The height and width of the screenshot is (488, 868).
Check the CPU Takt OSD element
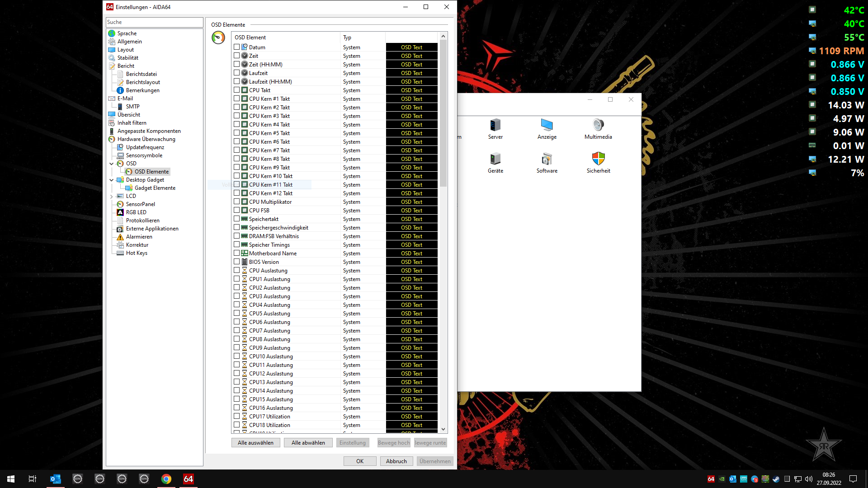(237, 90)
